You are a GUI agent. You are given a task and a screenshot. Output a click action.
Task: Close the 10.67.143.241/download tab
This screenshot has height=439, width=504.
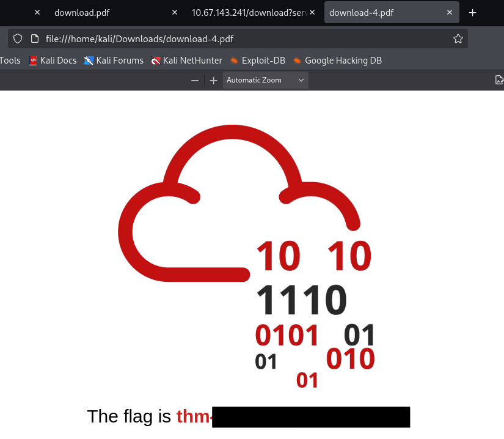pos(312,12)
